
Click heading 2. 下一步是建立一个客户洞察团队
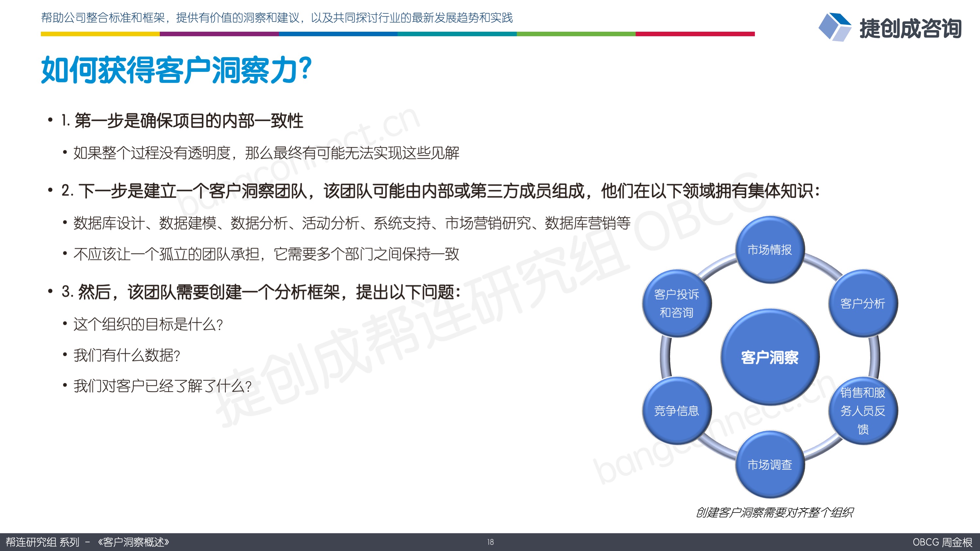[x=440, y=191]
